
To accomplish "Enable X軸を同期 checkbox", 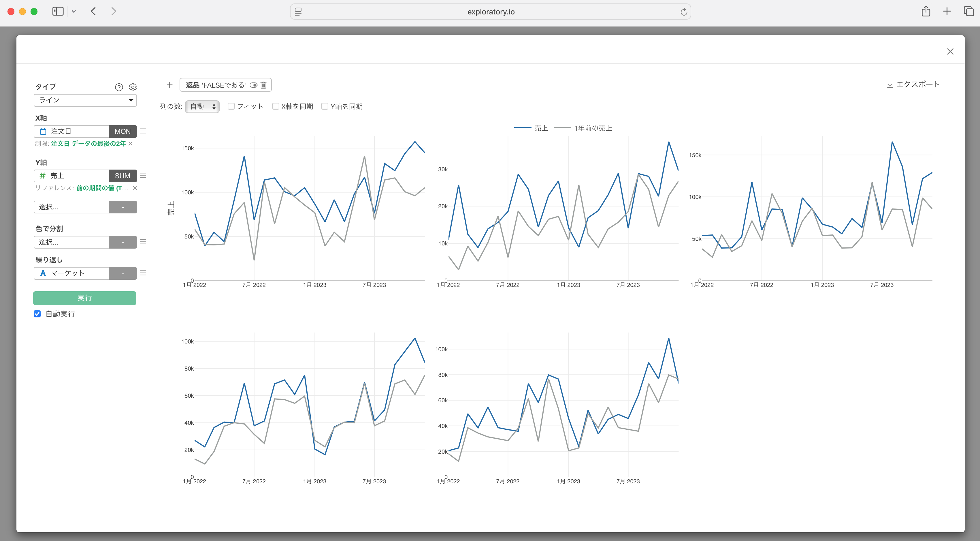I will coord(276,106).
